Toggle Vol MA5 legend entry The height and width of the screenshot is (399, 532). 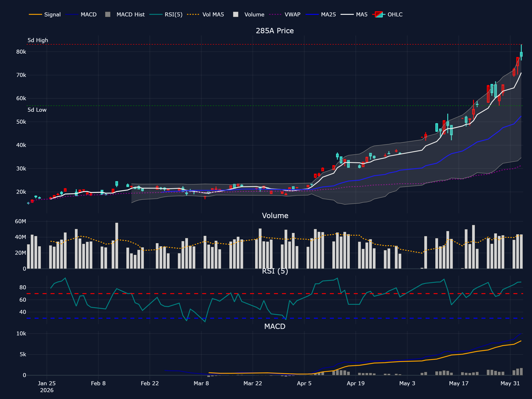click(x=206, y=14)
